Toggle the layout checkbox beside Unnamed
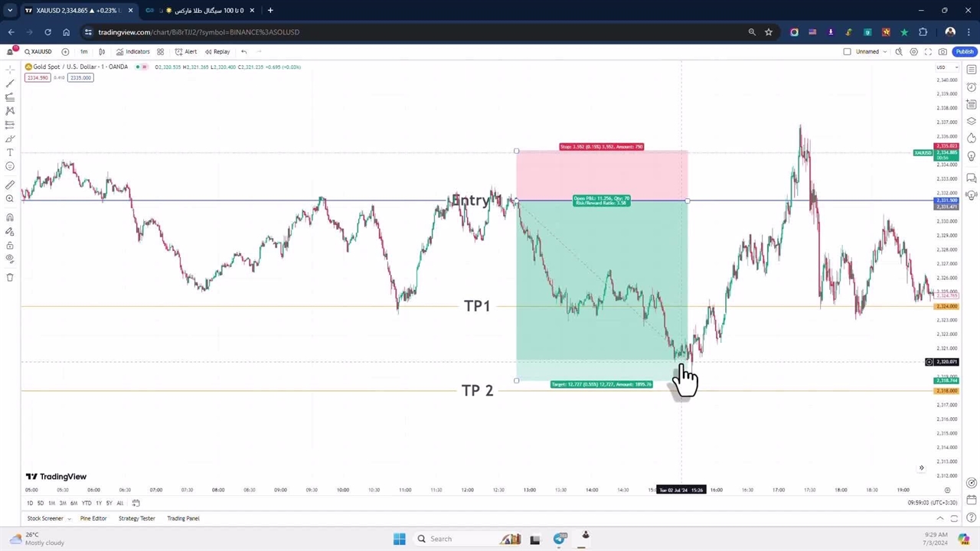Screen dimensions: 980x551 847,51
